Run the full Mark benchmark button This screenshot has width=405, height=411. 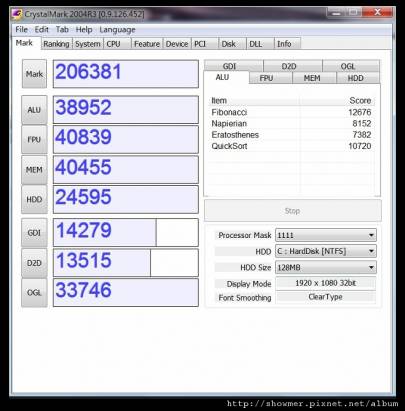(34, 74)
